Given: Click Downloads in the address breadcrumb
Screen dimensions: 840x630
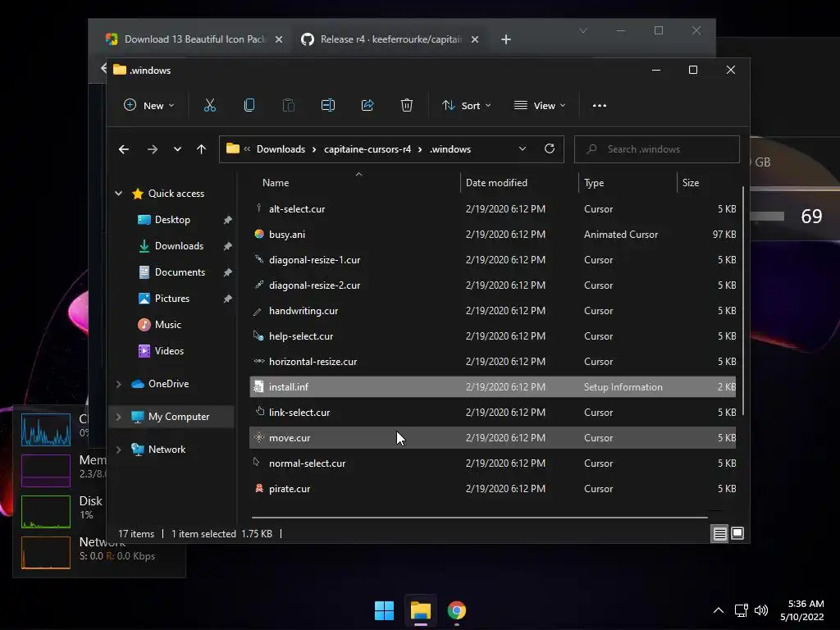Looking at the screenshot, I should (281, 149).
